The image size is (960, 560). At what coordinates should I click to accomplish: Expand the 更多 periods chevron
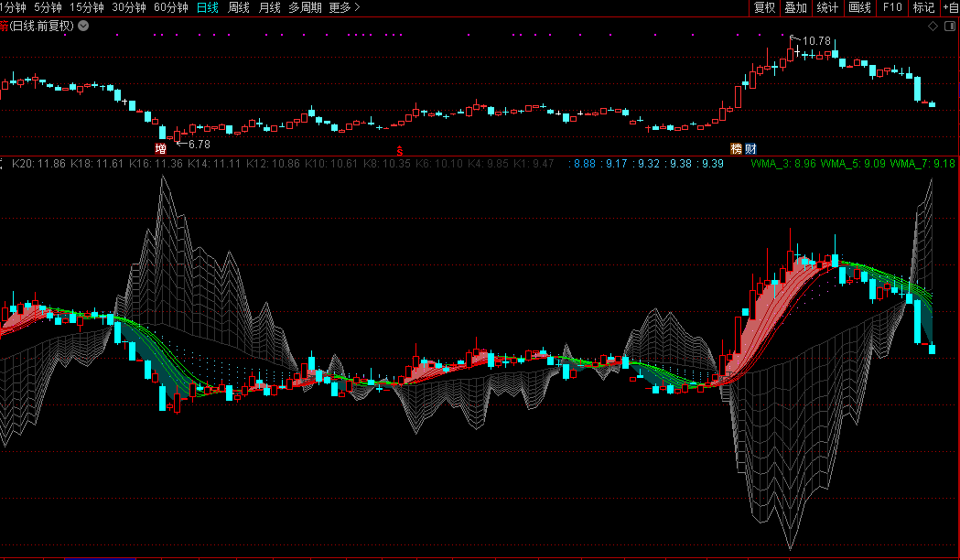(344, 7)
